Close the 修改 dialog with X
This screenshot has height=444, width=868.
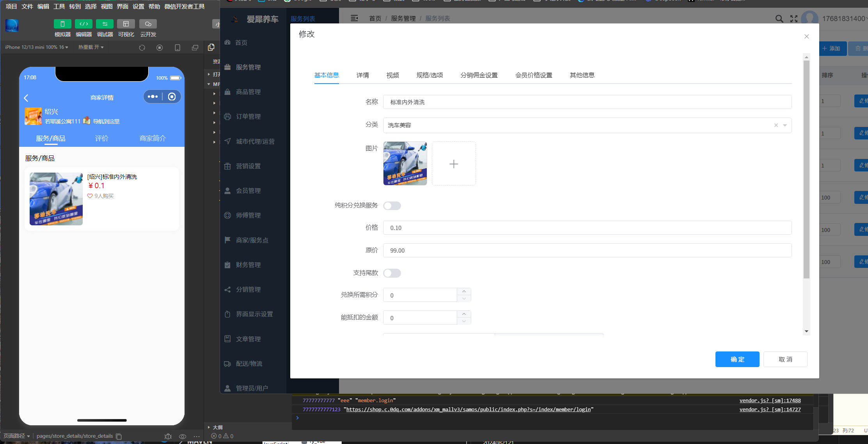click(x=807, y=36)
